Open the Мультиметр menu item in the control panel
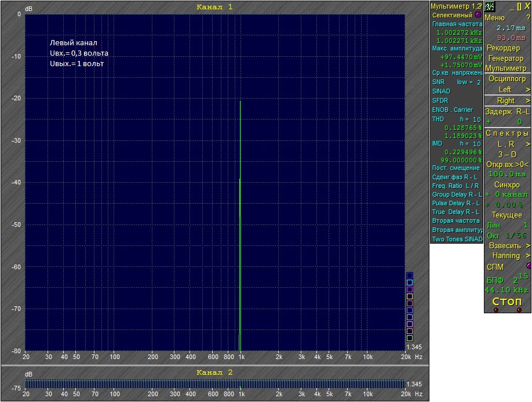This screenshot has height=402, width=532. click(x=505, y=68)
